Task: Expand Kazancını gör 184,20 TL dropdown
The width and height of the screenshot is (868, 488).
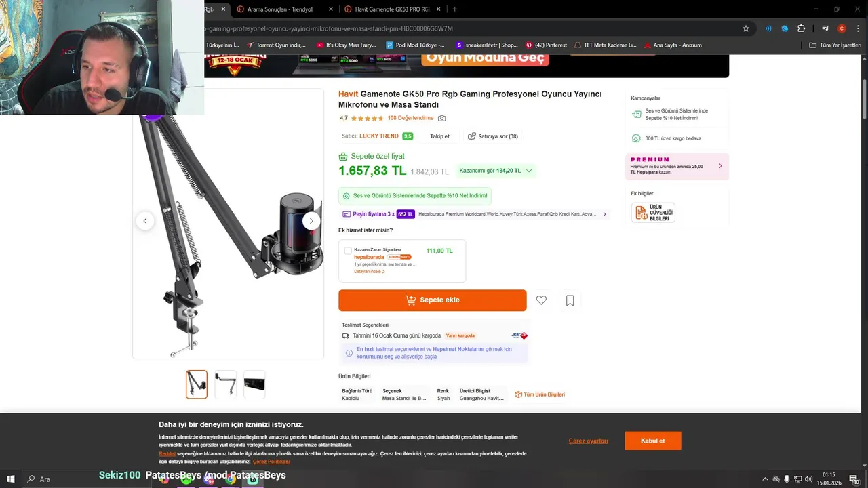Action: (495, 171)
